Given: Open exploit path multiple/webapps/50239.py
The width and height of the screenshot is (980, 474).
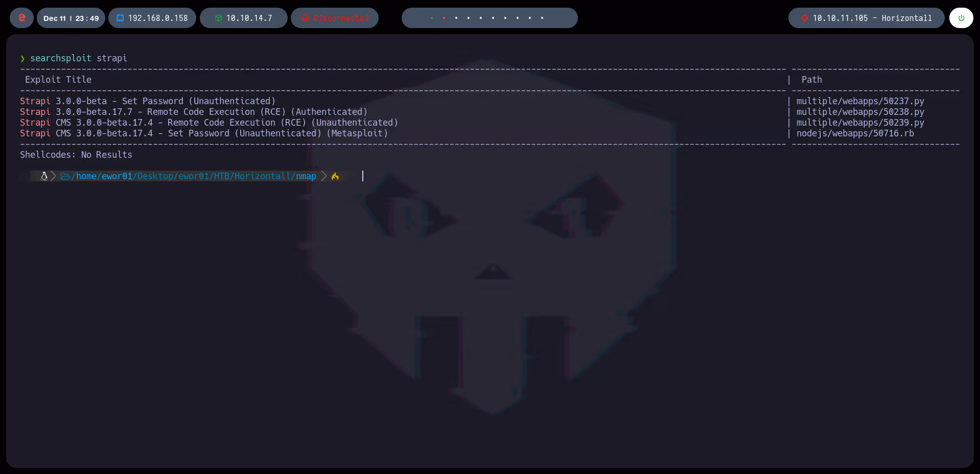Looking at the screenshot, I should (860, 123).
